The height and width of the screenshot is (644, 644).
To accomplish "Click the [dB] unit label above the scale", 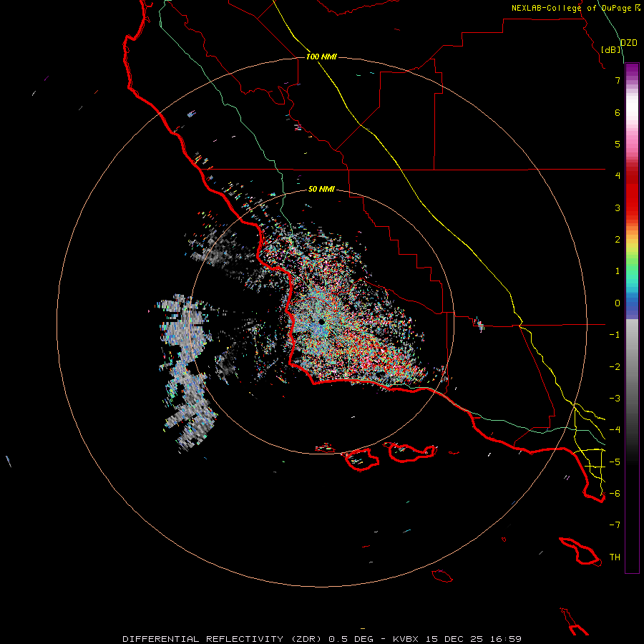I will pyautogui.click(x=611, y=49).
